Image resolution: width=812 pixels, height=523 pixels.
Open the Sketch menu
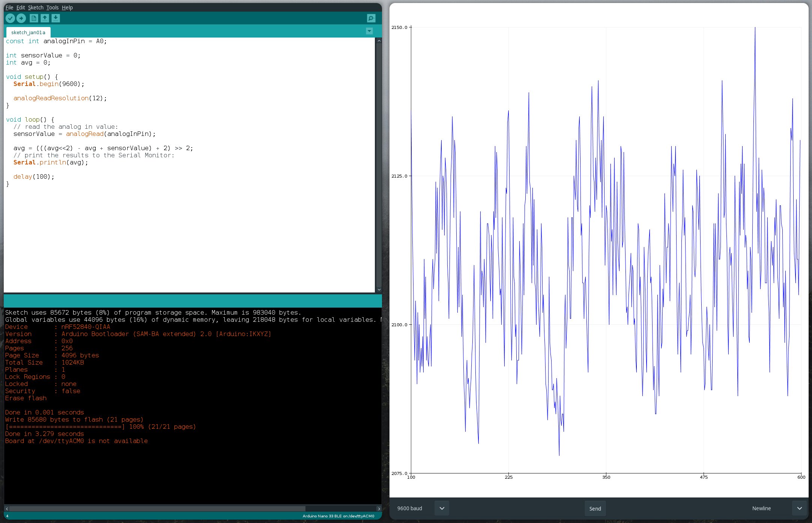tap(36, 8)
